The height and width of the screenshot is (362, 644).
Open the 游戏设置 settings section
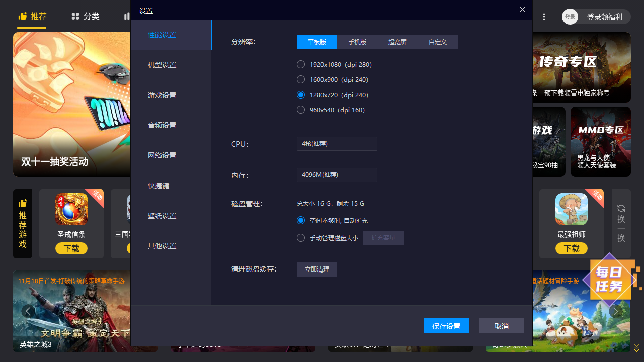[x=162, y=95]
